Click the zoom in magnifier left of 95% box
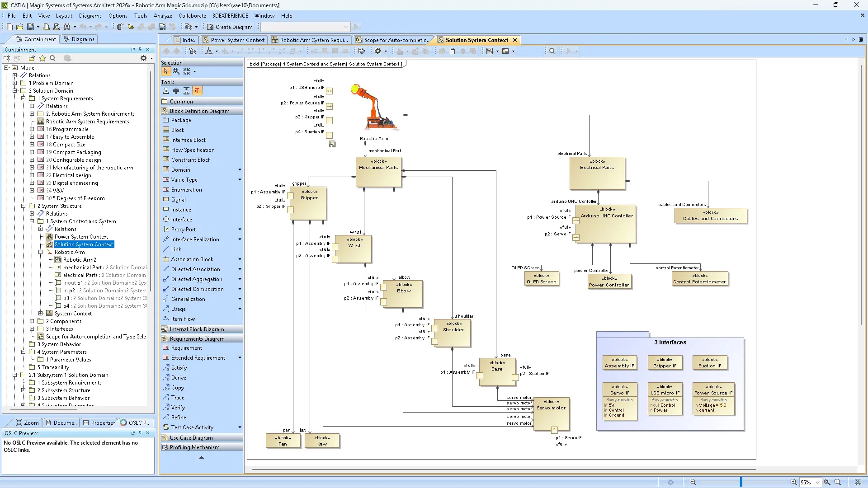 point(793,482)
